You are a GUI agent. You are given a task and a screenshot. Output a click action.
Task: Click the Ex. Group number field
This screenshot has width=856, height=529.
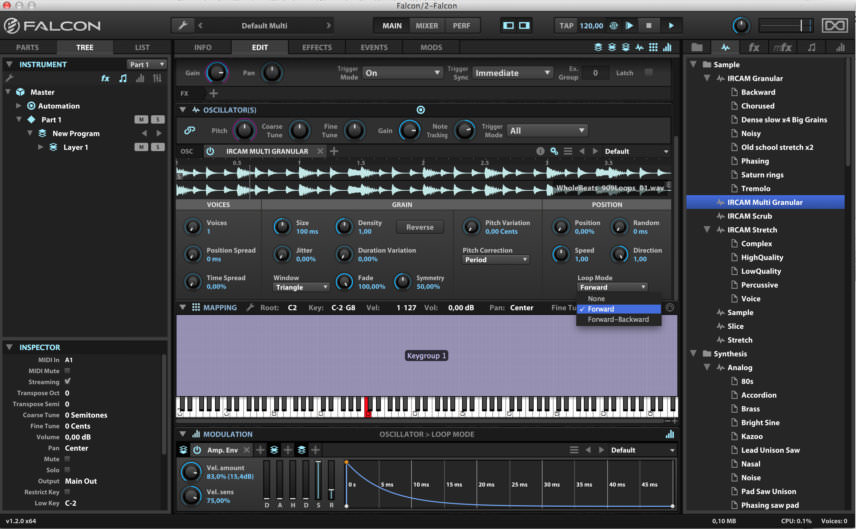click(x=596, y=73)
